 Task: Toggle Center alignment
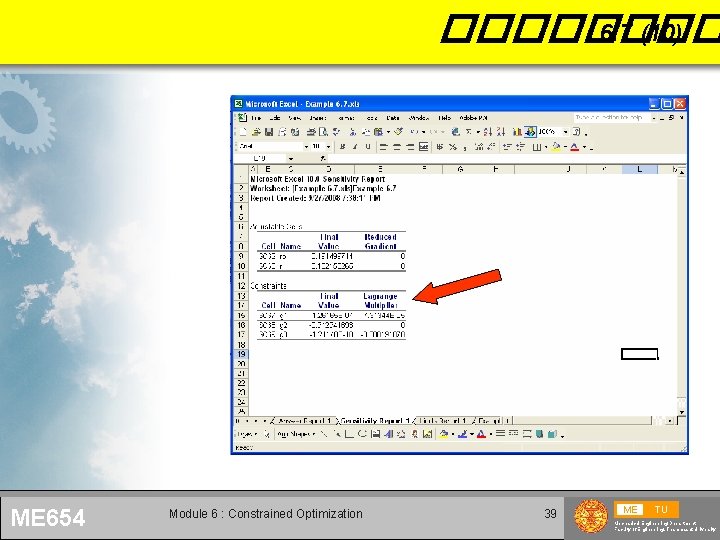[x=397, y=147]
